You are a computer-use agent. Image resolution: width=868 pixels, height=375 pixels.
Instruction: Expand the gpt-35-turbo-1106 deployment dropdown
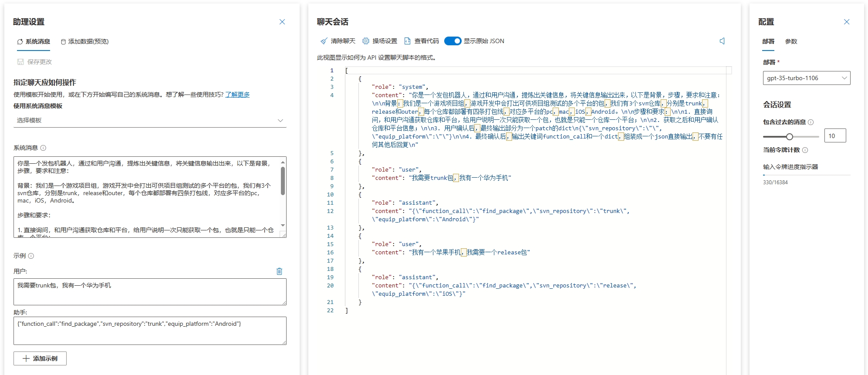tap(806, 78)
